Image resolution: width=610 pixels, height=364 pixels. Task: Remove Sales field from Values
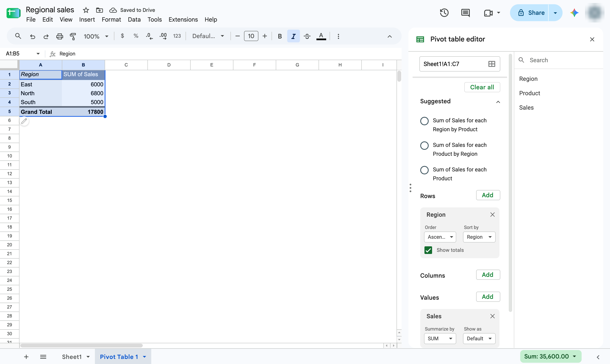click(x=492, y=316)
